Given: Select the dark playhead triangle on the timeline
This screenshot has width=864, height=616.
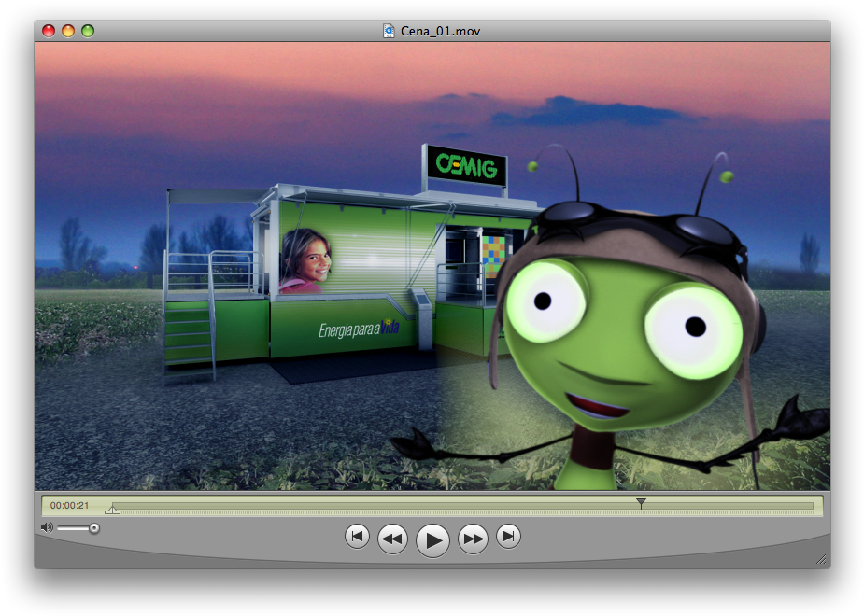Looking at the screenshot, I should pos(641,503).
